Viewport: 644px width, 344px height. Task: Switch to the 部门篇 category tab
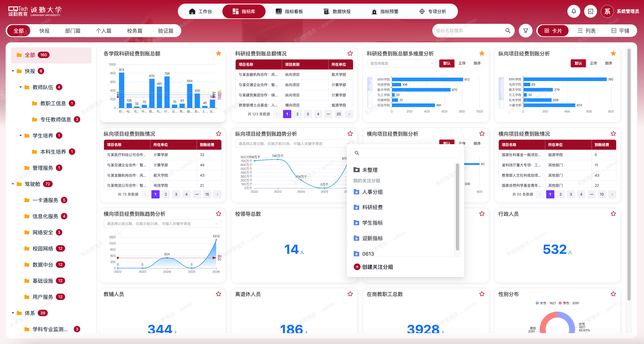point(73,31)
